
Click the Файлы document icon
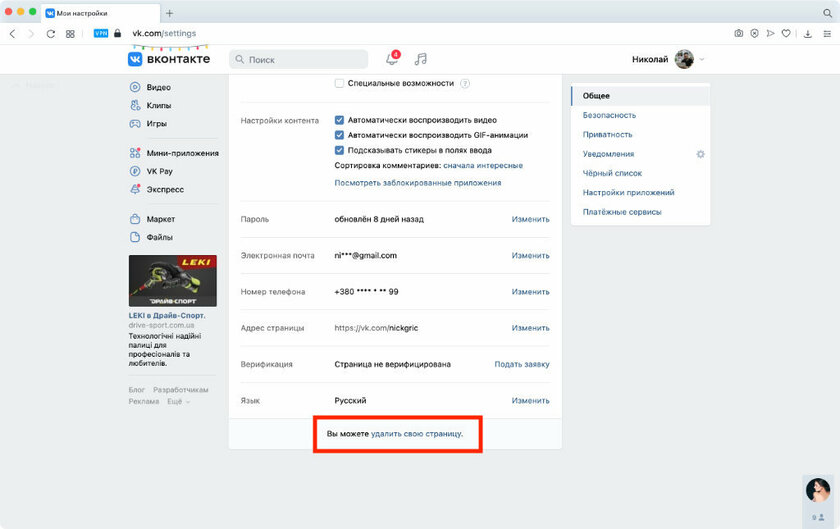(x=135, y=237)
